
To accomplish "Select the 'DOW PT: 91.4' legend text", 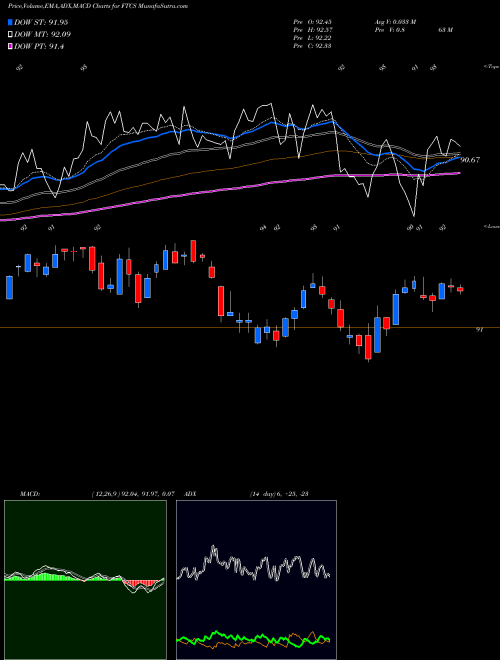I will (x=39, y=47).
